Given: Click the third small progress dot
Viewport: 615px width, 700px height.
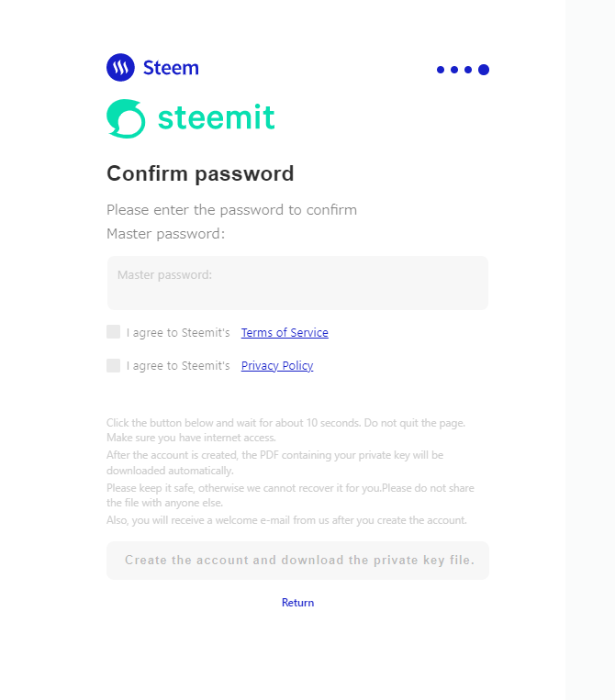Looking at the screenshot, I should coord(468,70).
